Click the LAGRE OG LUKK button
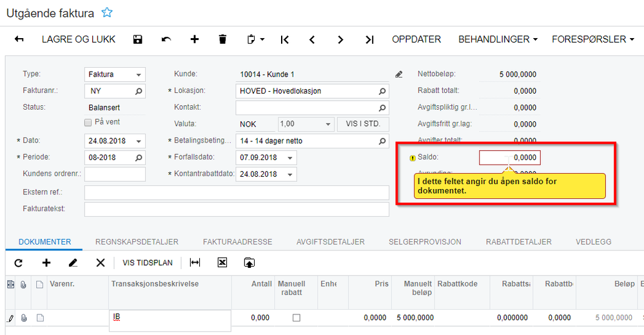 point(79,39)
